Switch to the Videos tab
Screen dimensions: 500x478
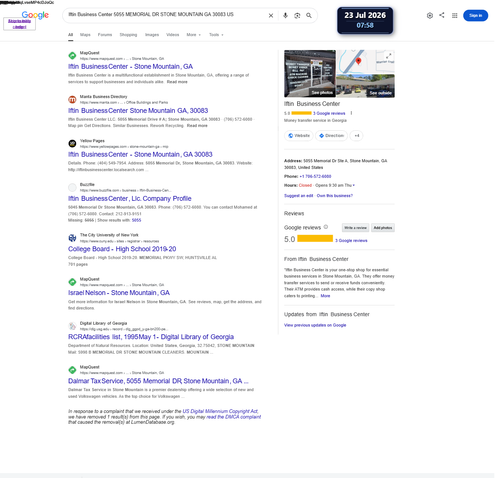173,35
